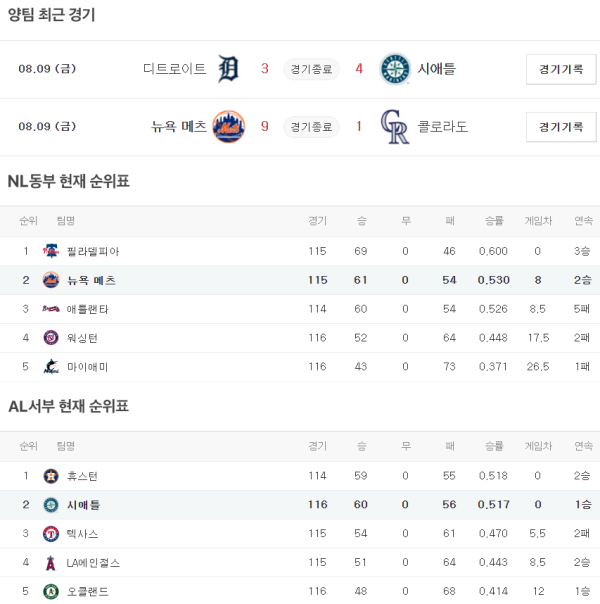Click the LA Angels team icon
The height and width of the screenshot is (604, 600).
(x=51, y=563)
